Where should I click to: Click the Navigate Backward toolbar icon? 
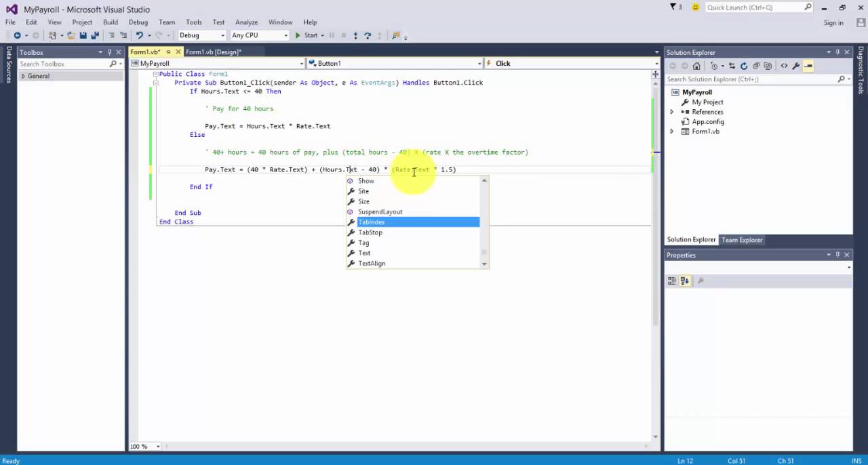tap(18, 35)
